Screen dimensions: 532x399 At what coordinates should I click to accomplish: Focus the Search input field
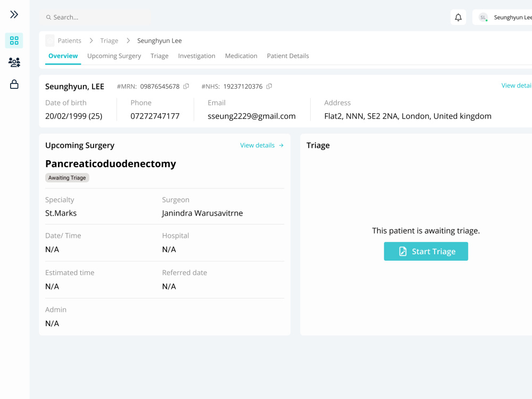[95, 18]
